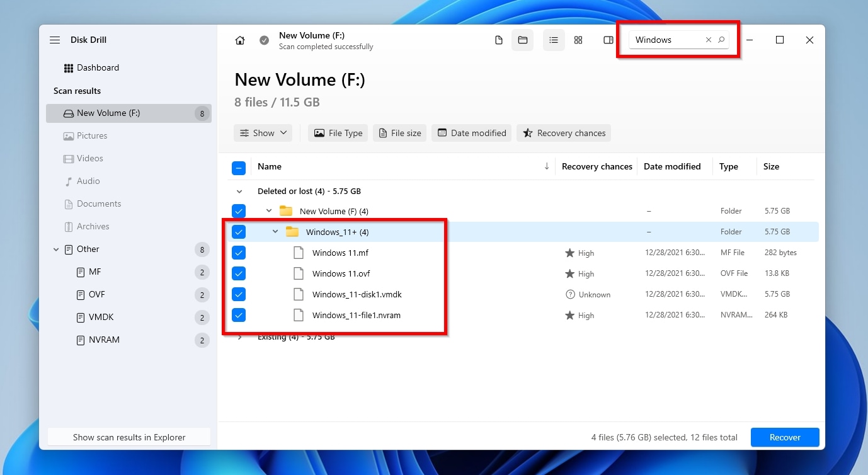Open the hamburger menu next to Disk Drill
Viewport: 868px width, 475px height.
click(55, 40)
